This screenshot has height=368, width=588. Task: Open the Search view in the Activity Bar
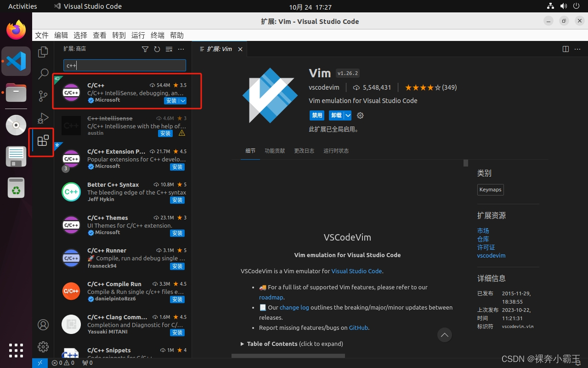pyautogui.click(x=43, y=74)
